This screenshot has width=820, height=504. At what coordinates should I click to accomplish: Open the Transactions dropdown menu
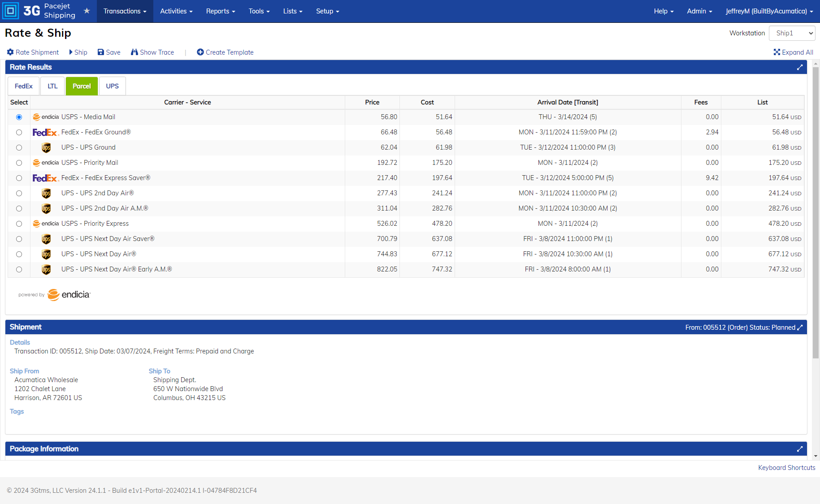pos(125,11)
